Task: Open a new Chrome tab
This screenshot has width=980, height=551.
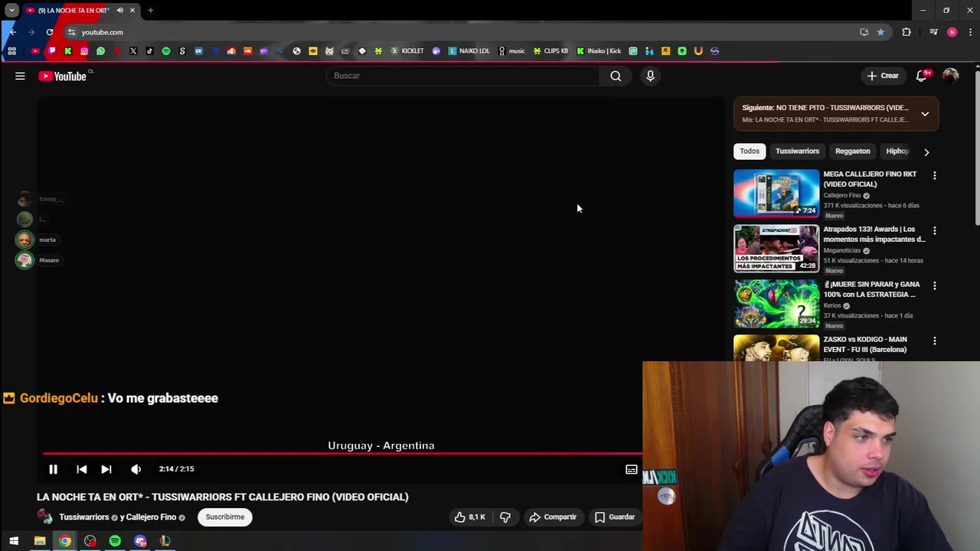Action: tap(151, 10)
